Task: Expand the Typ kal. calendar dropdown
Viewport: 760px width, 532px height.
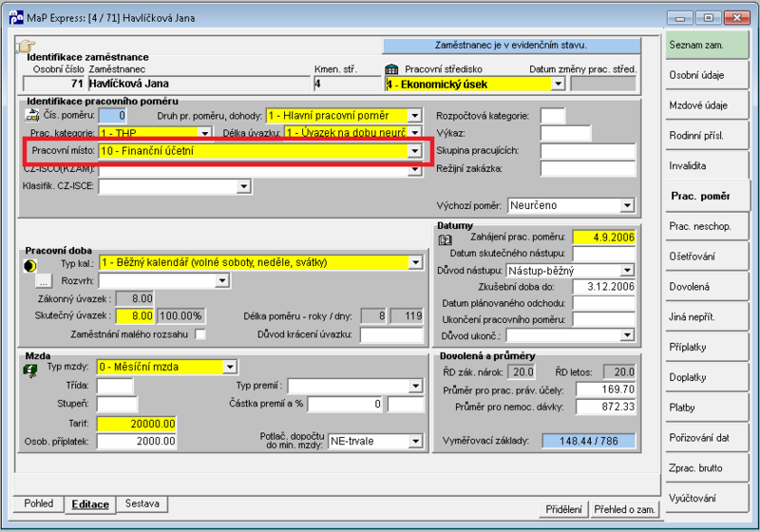Action: coord(415,262)
